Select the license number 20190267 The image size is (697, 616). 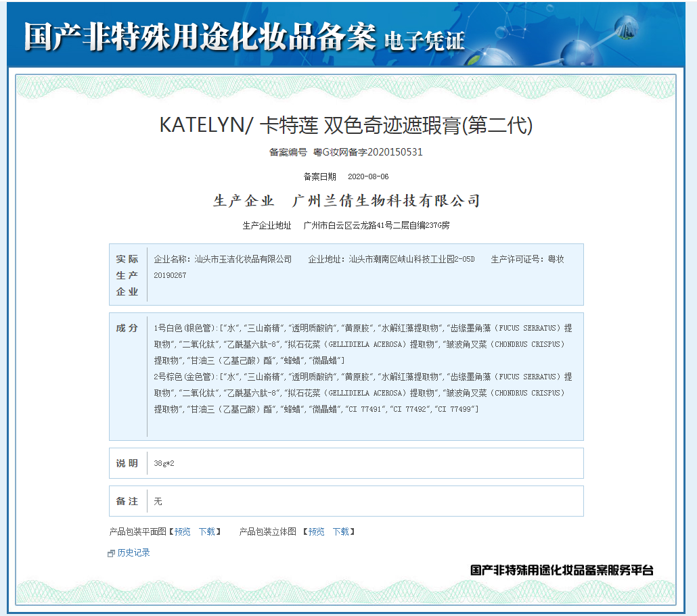tap(170, 275)
